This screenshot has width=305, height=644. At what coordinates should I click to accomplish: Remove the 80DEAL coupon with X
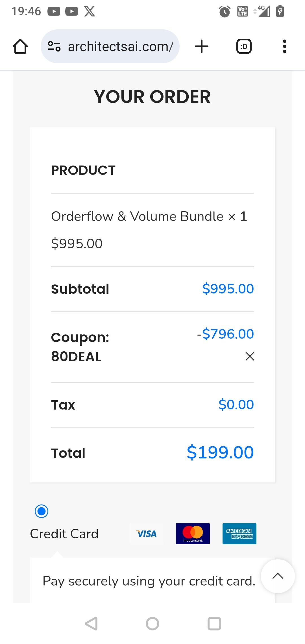tap(250, 356)
